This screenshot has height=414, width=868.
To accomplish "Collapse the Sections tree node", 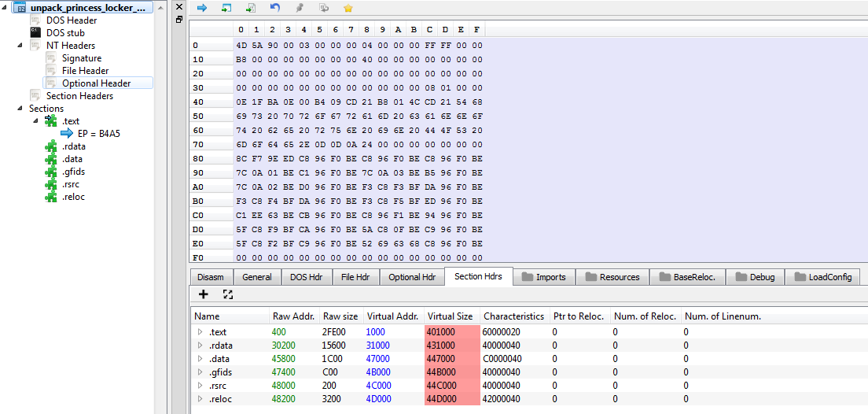I will pyautogui.click(x=20, y=109).
